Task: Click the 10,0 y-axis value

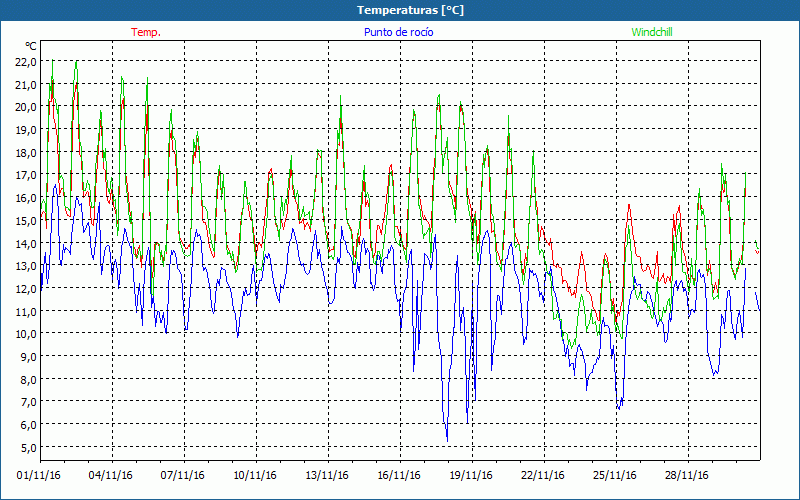Action: point(27,334)
